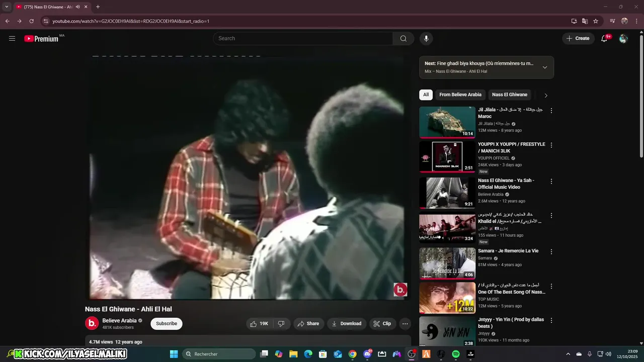Show more filter chips arrow
The height and width of the screenshot is (362, 644).
(x=546, y=95)
